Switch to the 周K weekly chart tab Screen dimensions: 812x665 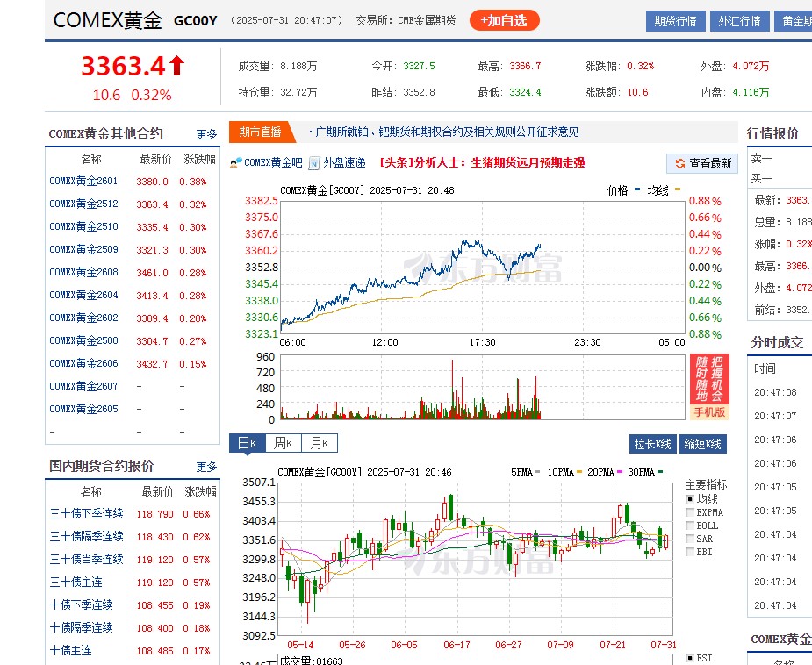282,444
